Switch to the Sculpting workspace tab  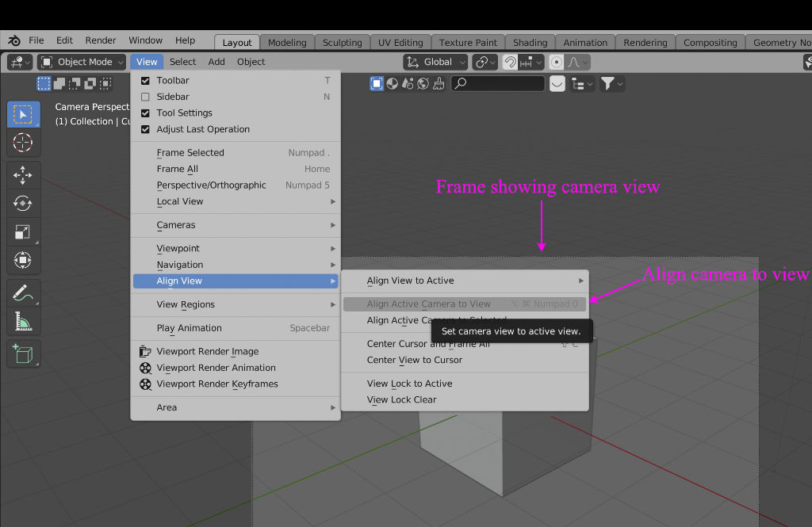(x=342, y=43)
